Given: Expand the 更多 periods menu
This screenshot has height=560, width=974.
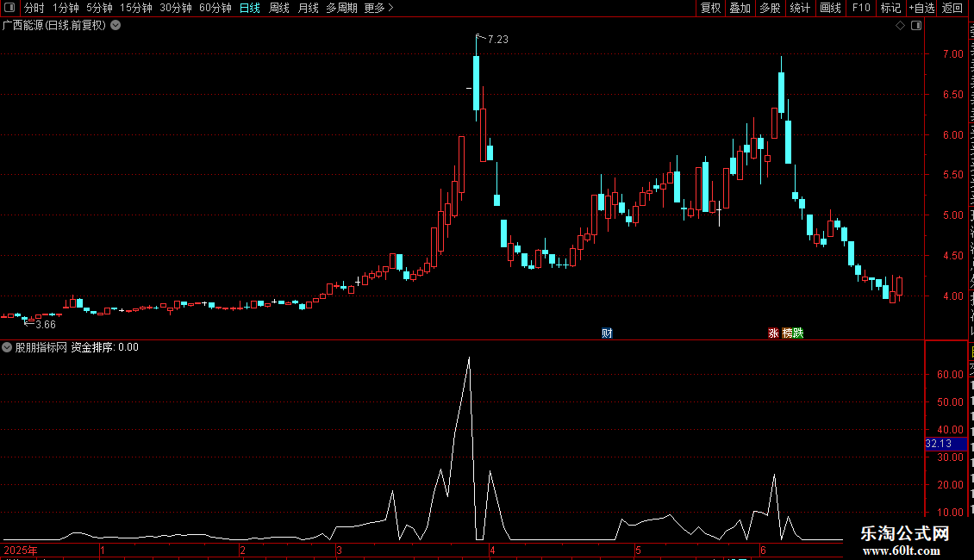Looking at the screenshot, I should pyautogui.click(x=379, y=8).
